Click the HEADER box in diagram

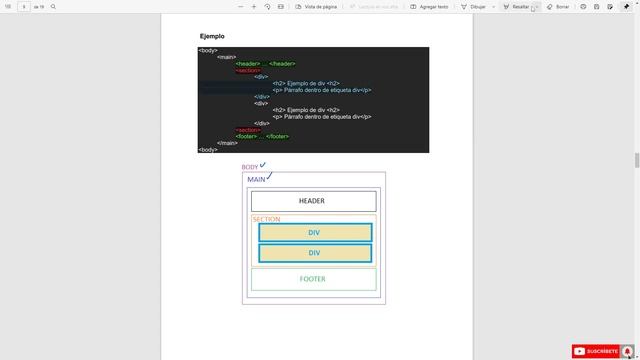click(x=313, y=201)
